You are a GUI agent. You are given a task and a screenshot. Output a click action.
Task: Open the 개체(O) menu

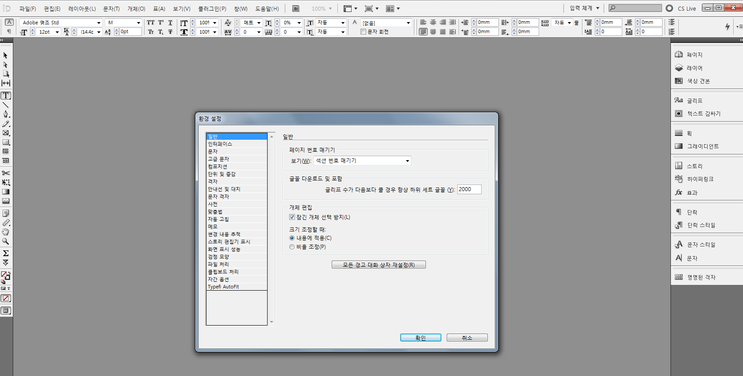tap(136, 9)
